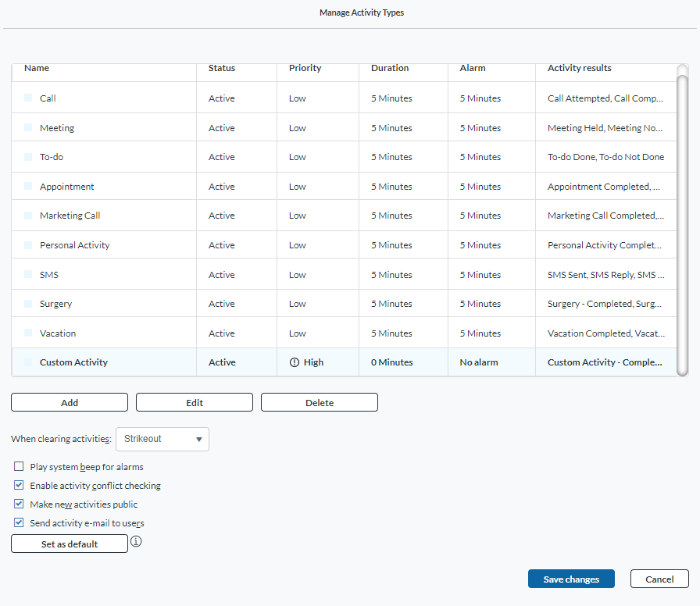Click the info icon beside Set as default
The image size is (700, 606).
pyautogui.click(x=136, y=541)
